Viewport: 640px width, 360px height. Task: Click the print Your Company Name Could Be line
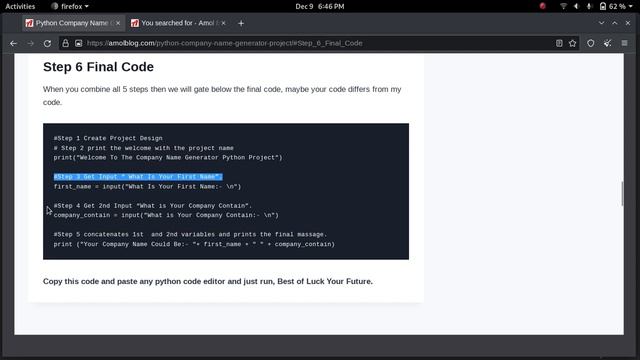(194, 244)
